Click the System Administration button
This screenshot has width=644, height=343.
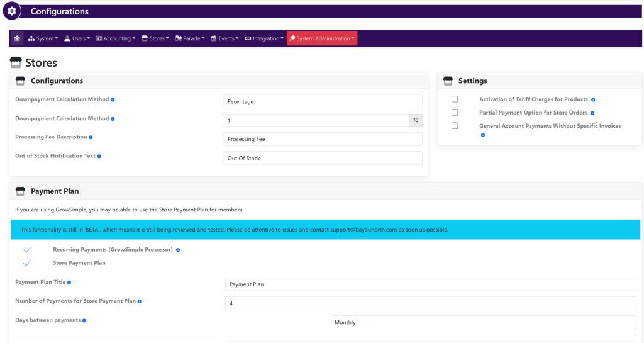(x=322, y=38)
